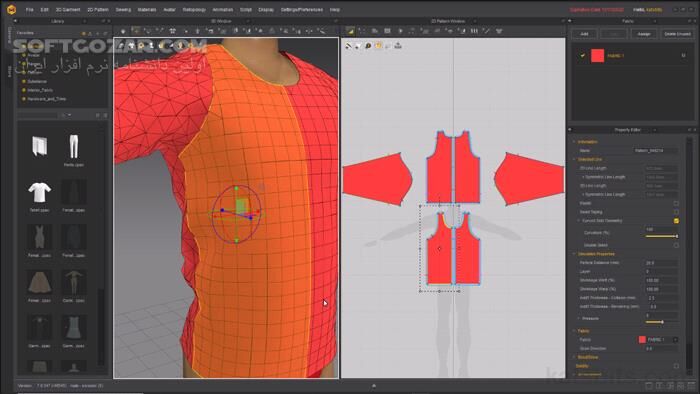
Task: Open the 3D Garment menu
Action: click(68, 9)
